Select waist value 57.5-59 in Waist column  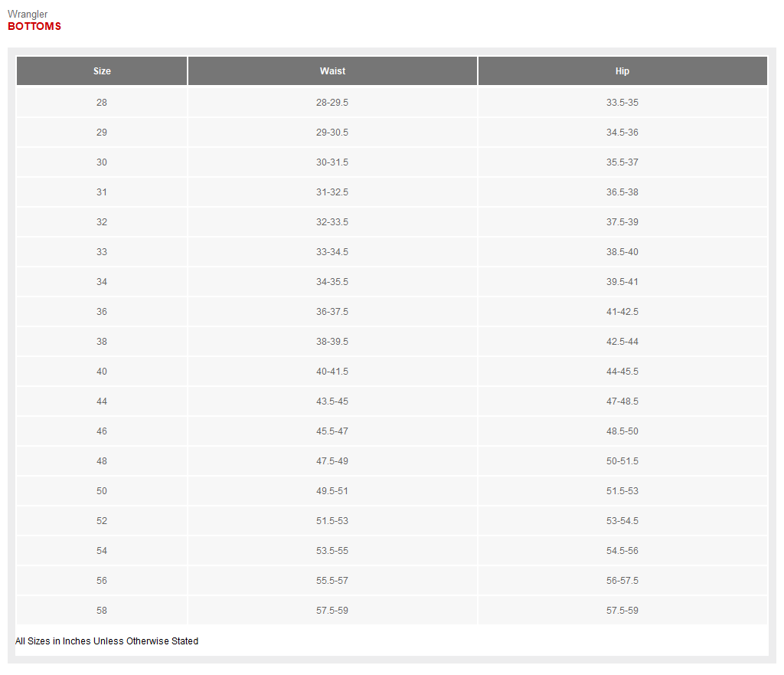pos(332,611)
